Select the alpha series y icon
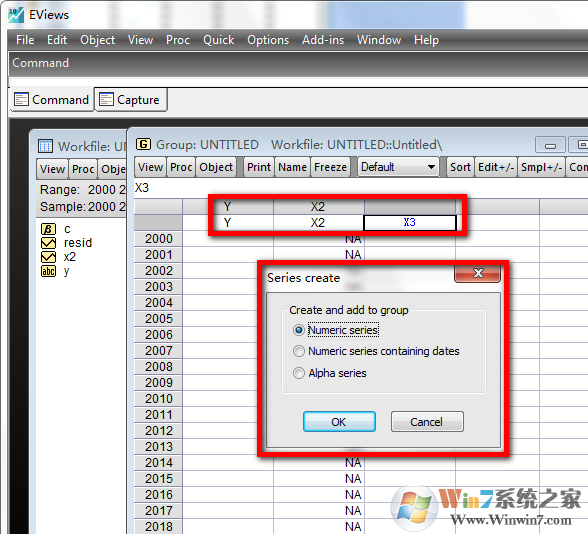Viewport: 588px width, 534px height. point(48,271)
